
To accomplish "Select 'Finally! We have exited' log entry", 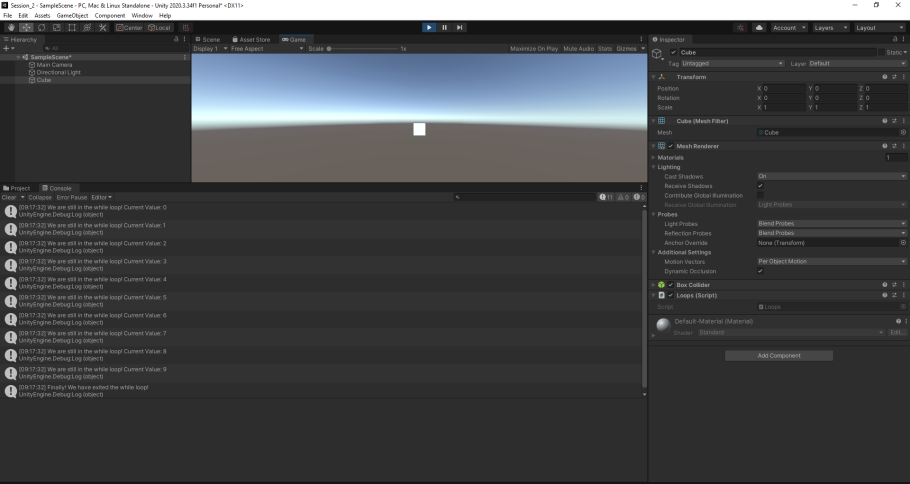I will click(x=322, y=391).
